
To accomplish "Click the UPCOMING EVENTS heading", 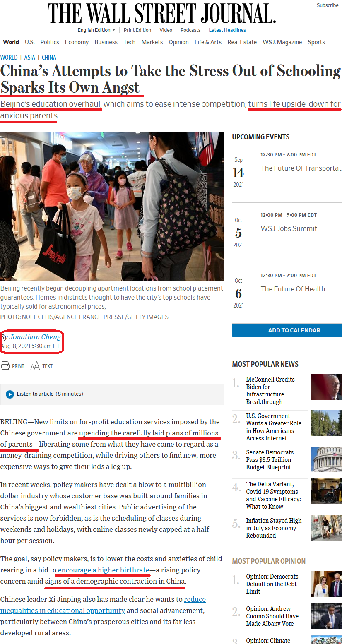I will (261, 137).
